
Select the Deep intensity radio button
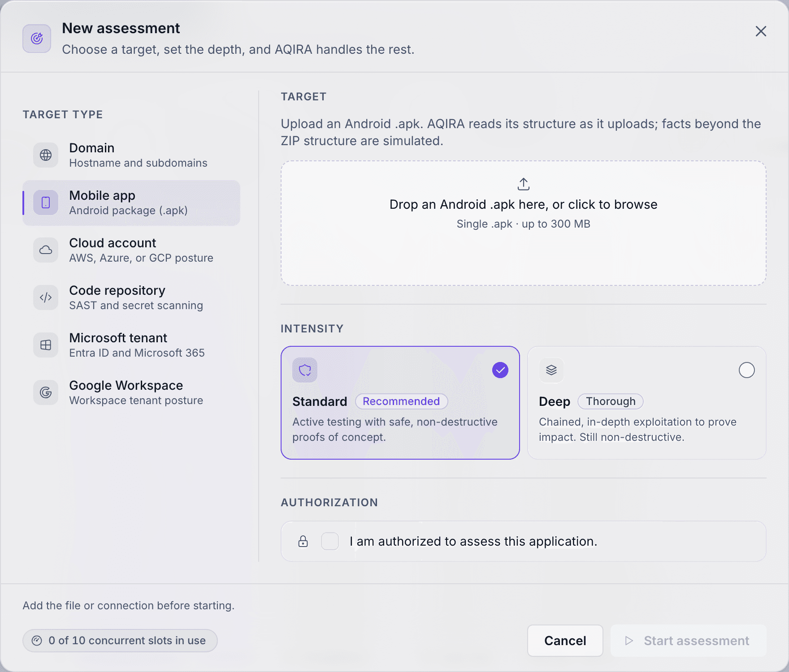pyautogui.click(x=747, y=370)
